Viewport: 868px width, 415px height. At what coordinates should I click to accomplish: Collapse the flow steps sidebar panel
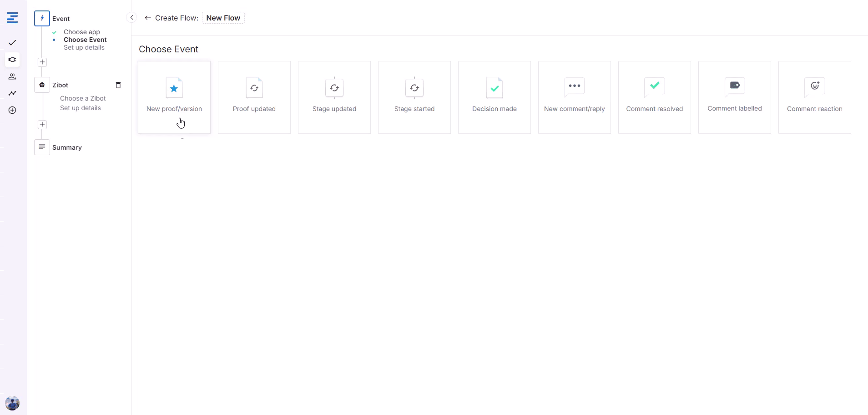(131, 18)
